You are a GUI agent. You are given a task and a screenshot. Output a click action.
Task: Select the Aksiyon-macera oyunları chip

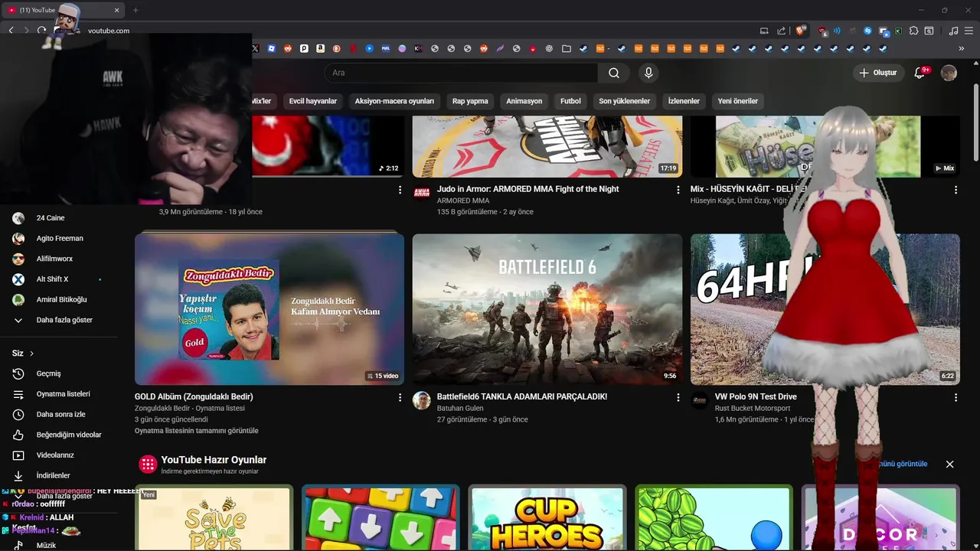pos(394,101)
